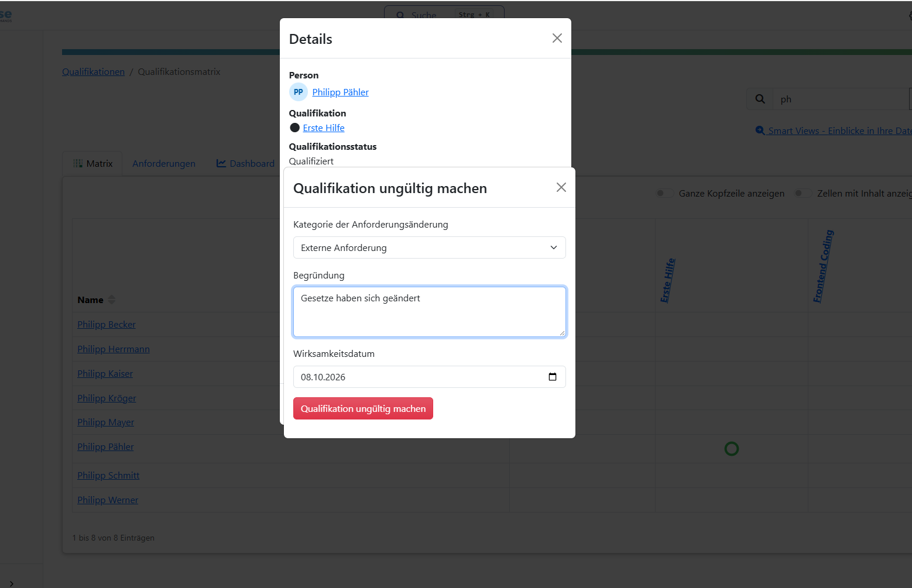The height and width of the screenshot is (588, 912).
Task: Open the Erste Hilfe link in Details
Action: (324, 128)
